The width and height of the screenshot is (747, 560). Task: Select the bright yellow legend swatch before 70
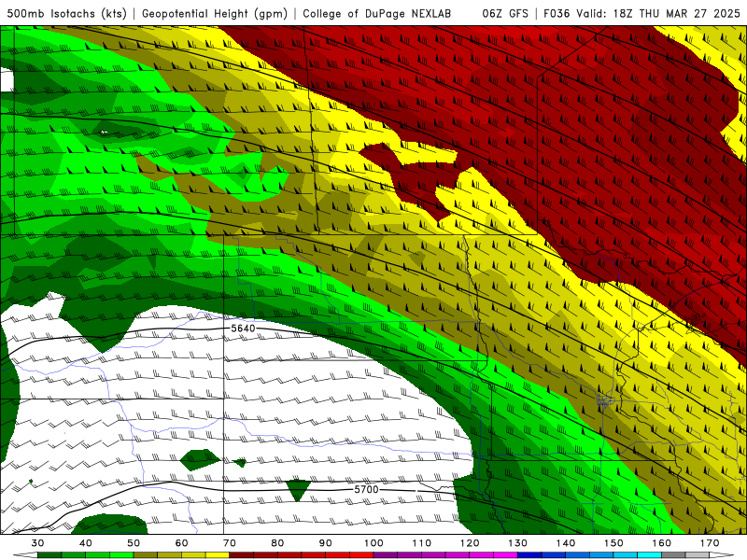tap(218, 555)
